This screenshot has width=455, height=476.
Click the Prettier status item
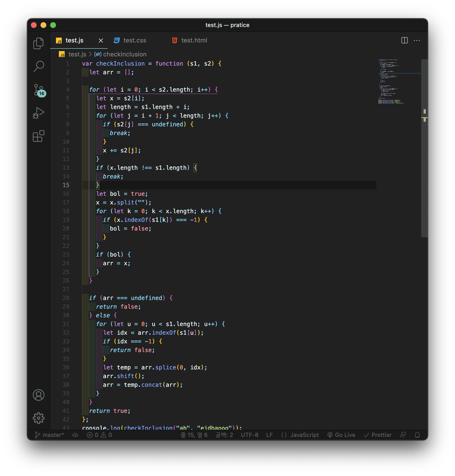(378, 435)
